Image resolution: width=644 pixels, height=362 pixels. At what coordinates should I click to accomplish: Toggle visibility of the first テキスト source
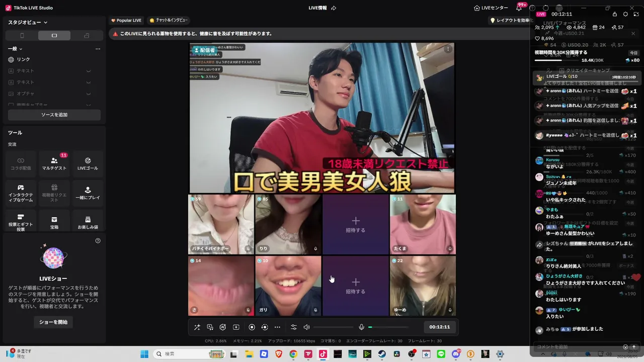[89, 71]
